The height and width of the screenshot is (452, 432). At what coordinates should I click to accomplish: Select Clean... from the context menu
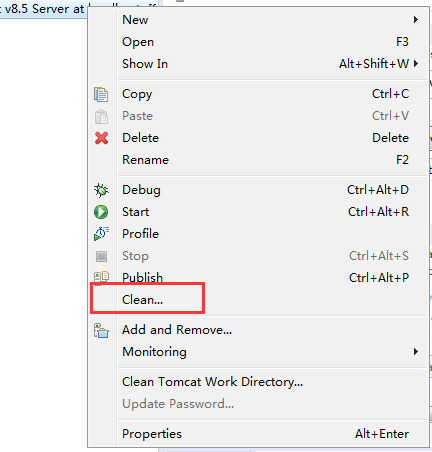pyautogui.click(x=143, y=300)
